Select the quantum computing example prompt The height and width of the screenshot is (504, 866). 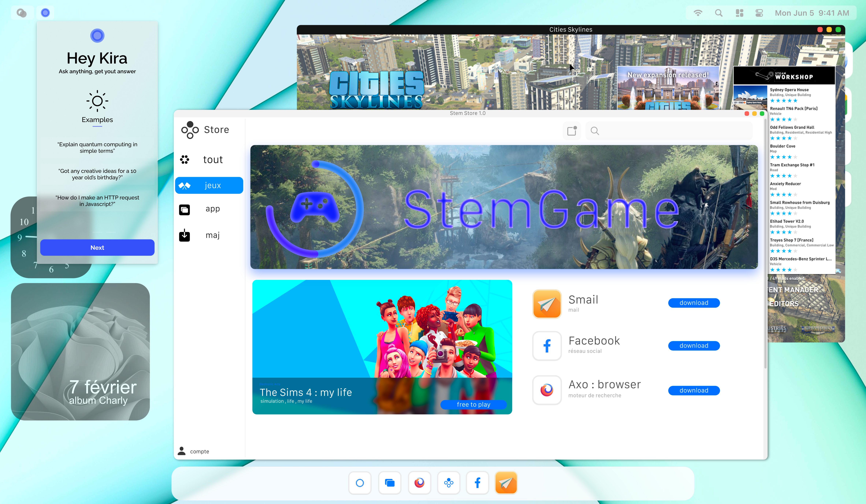pyautogui.click(x=97, y=147)
